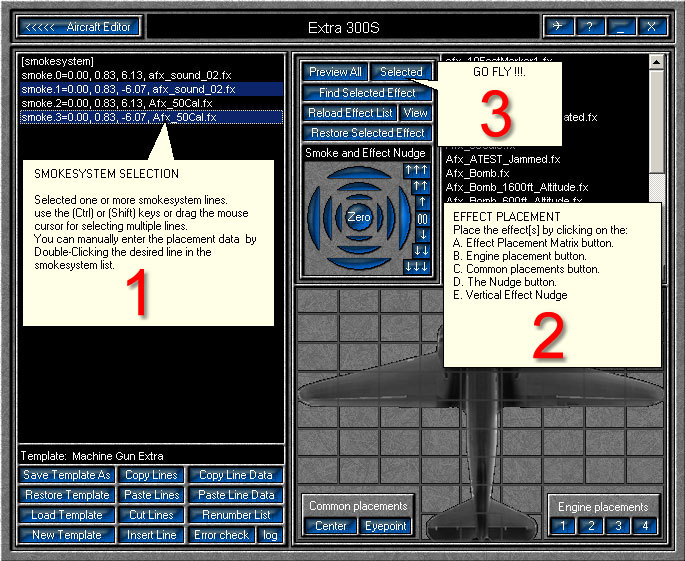Click double up arrow nudge button
This screenshot has width=685, height=561.
(421, 186)
